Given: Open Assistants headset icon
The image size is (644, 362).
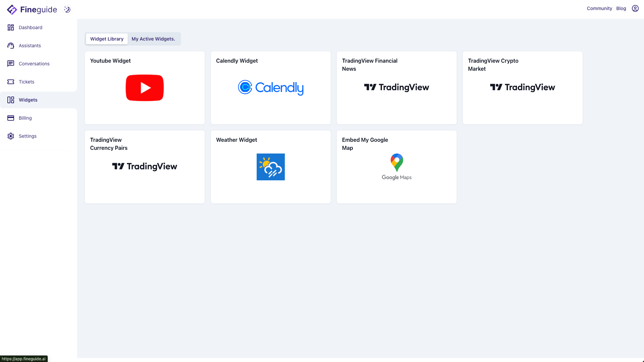Looking at the screenshot, I should (x=11, y=46).
